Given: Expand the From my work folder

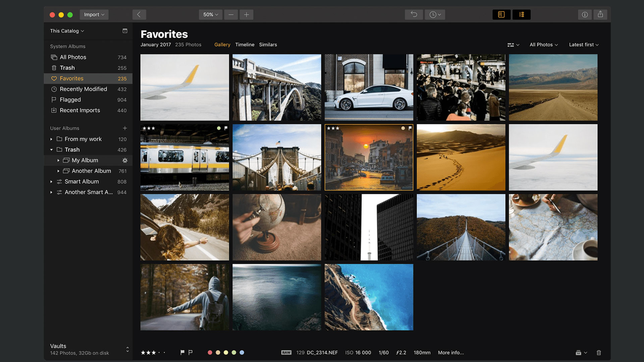Looking at the screenshot, I should pos(51,139).
